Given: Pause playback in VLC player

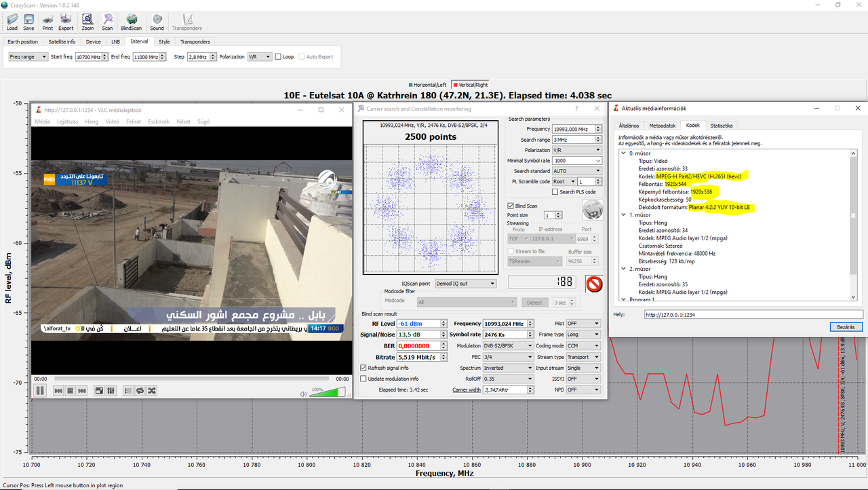Looking at the screenshot, I should [40, 390].
